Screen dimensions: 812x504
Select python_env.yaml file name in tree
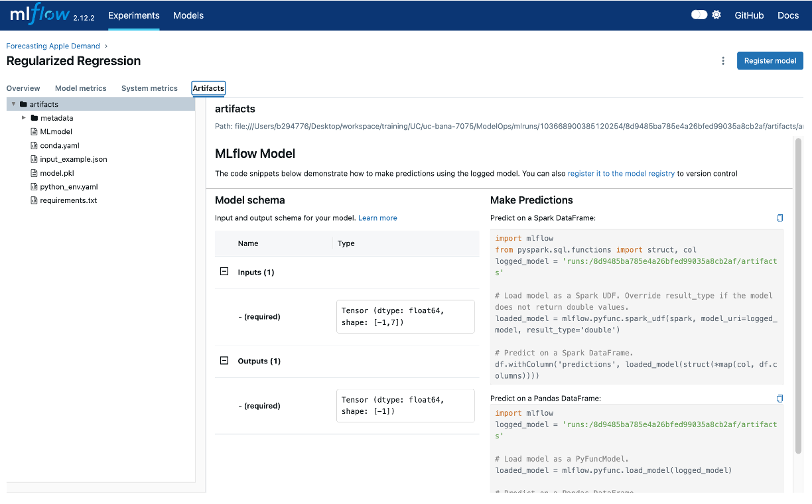[69, 187]
